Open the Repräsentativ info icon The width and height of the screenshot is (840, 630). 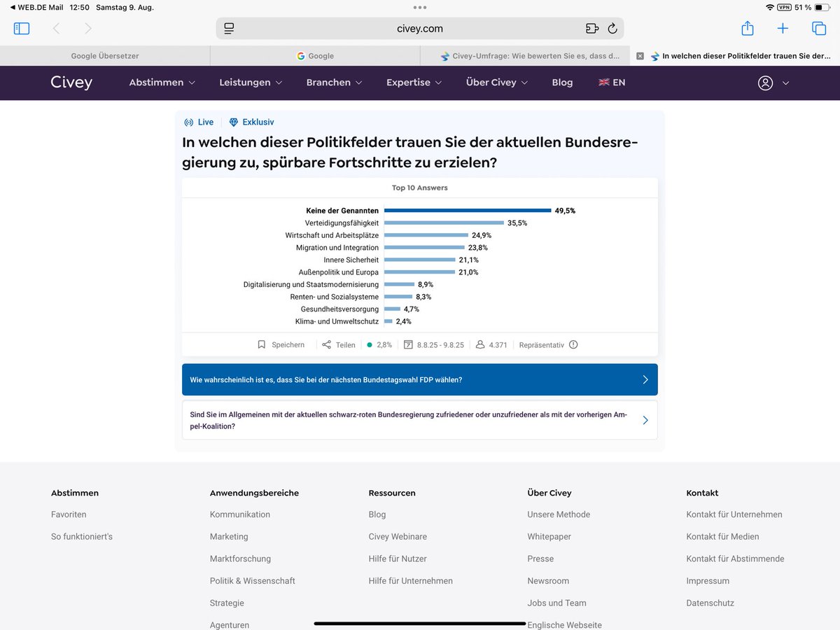coord(573,344)
